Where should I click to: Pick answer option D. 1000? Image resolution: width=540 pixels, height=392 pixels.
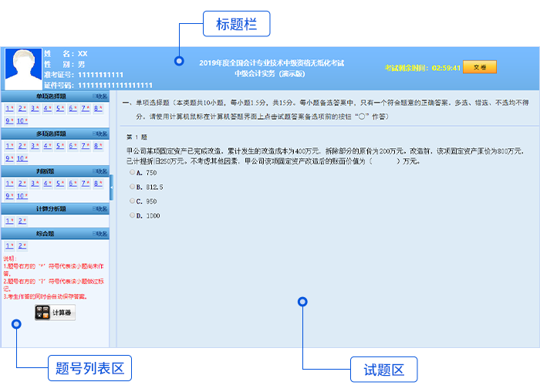click(x=132, y=215)
